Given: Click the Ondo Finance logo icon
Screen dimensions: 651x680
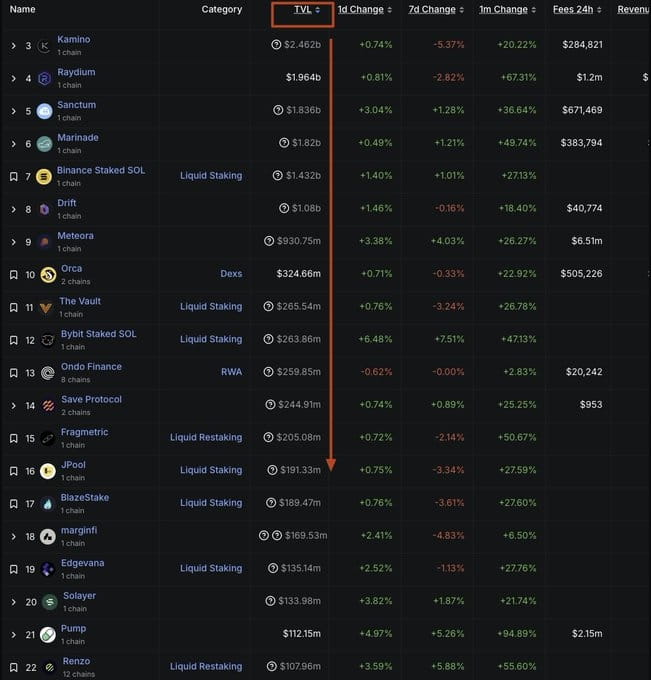Looking at the screenshot, I should 48,373.
